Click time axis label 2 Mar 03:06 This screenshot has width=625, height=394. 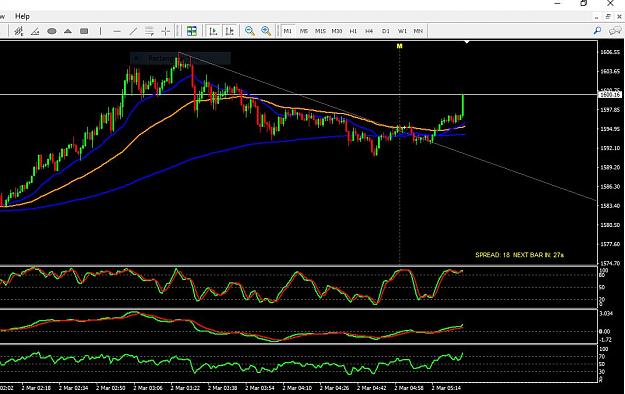point(148,388)
